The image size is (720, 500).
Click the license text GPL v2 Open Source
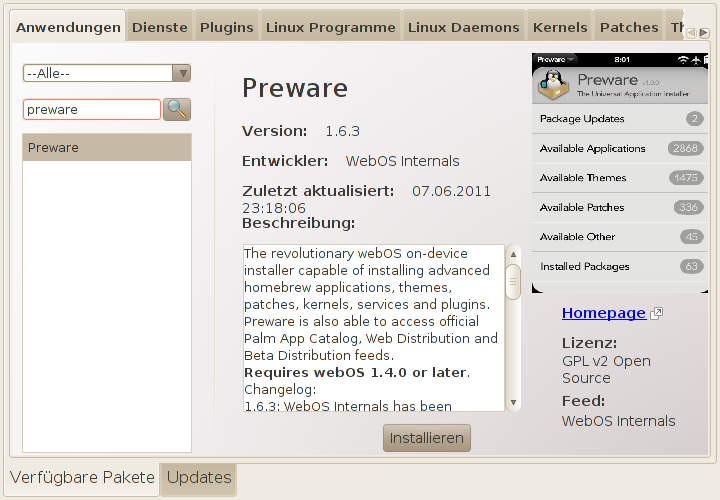[606, 370]
